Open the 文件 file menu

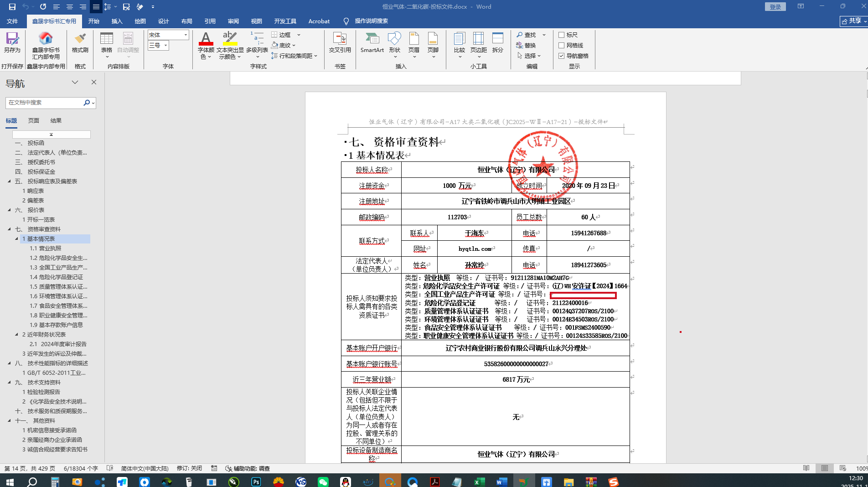12,21
